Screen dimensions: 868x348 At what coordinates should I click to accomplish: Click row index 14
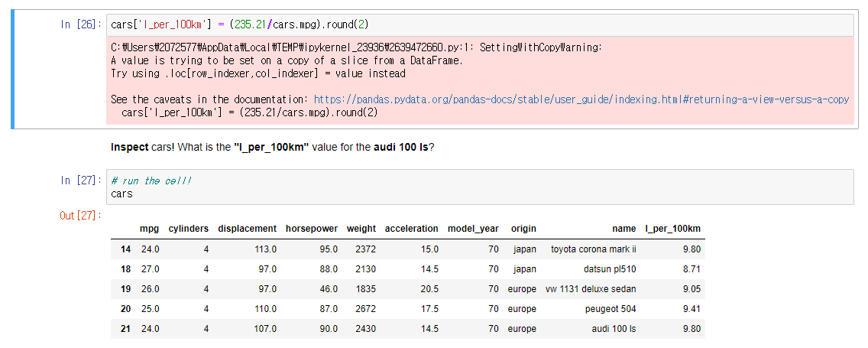tap(125, 249)
